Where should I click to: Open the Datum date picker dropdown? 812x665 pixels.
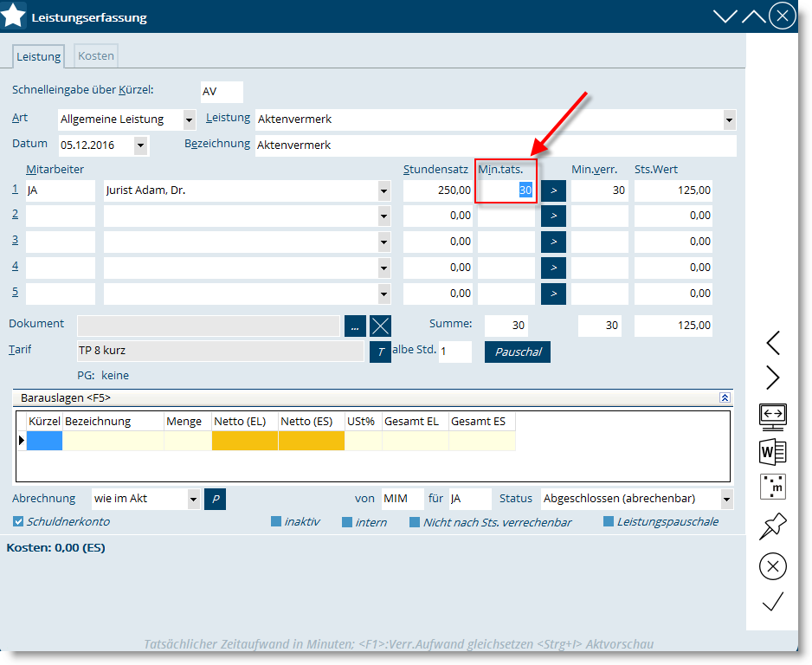140,145
